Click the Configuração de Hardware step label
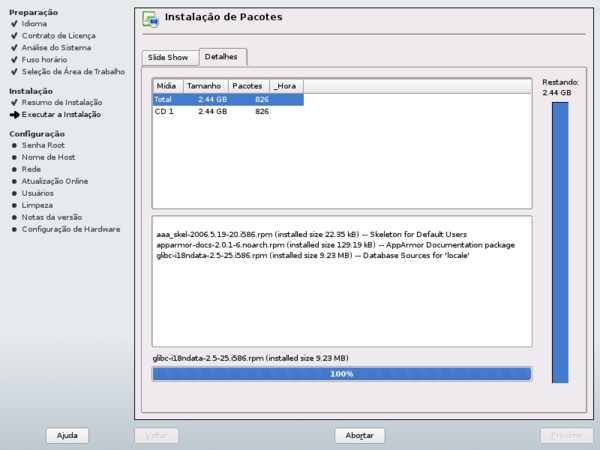600x450 pixels. 71,230
